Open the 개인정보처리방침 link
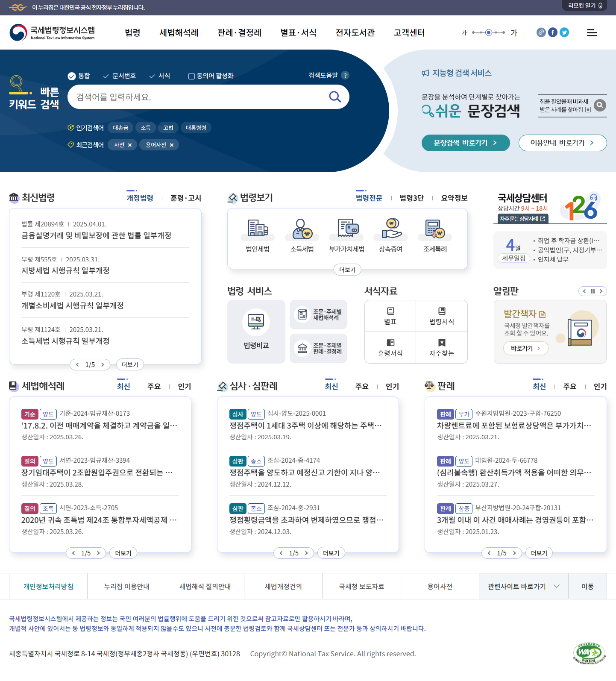616x681 pixels. tap(48, 587)
